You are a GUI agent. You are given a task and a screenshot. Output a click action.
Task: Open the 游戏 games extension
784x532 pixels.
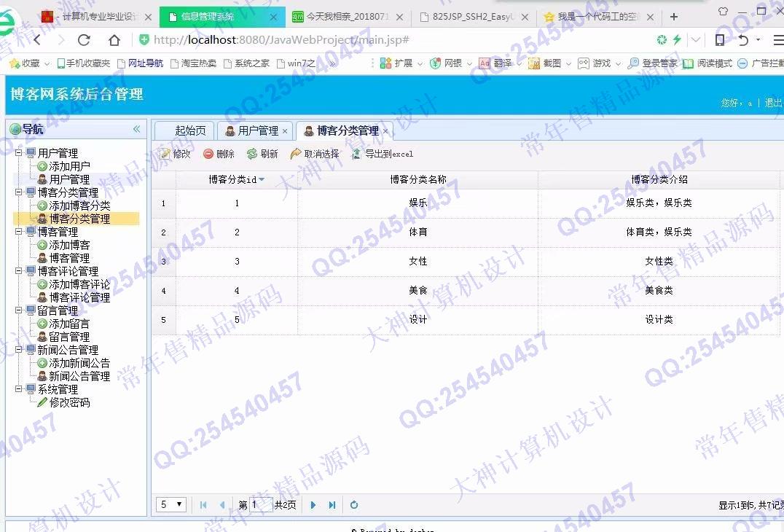(x=596, y=63)
